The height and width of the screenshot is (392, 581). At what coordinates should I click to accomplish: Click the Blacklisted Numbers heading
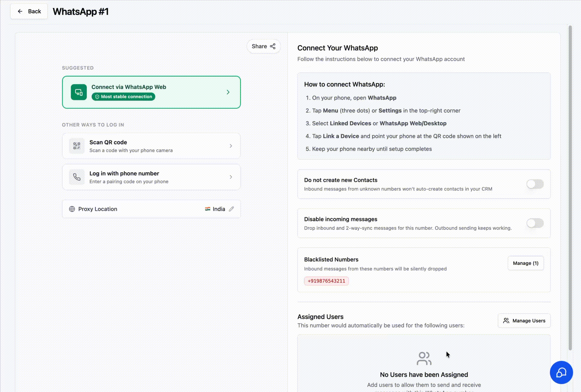pyautogui.click(x=331, y=260)
